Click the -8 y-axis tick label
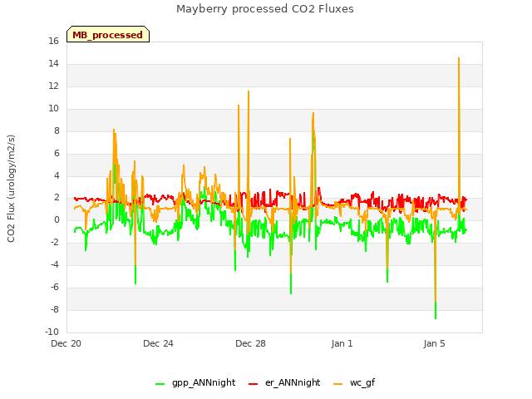This screenshot has height=399, width=532. point(55,310)
